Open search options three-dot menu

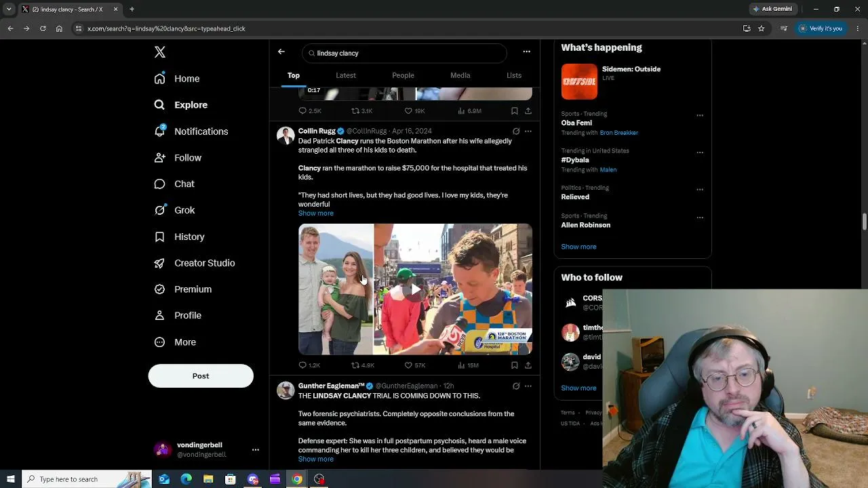tap(526, 52)
